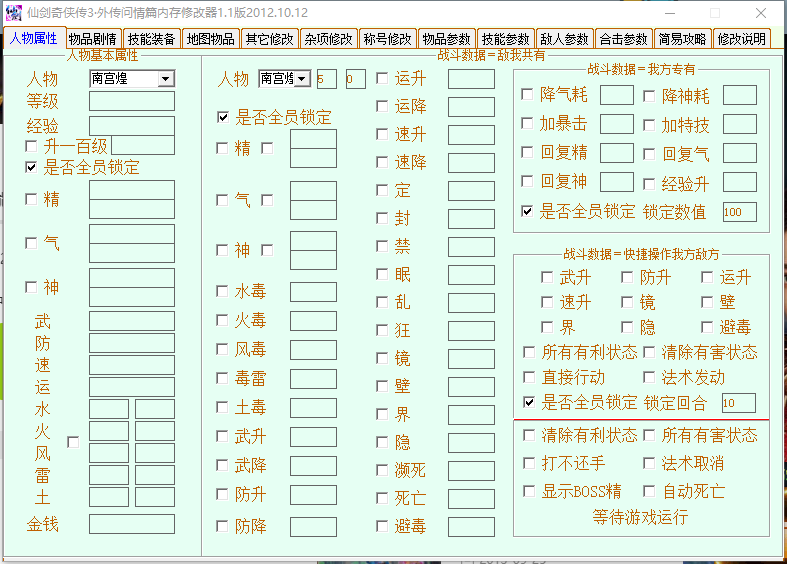Enable the 自动死亡 checkbox
Screen dimensions: 787x564
pyautogui.click(x=649, y=491)
